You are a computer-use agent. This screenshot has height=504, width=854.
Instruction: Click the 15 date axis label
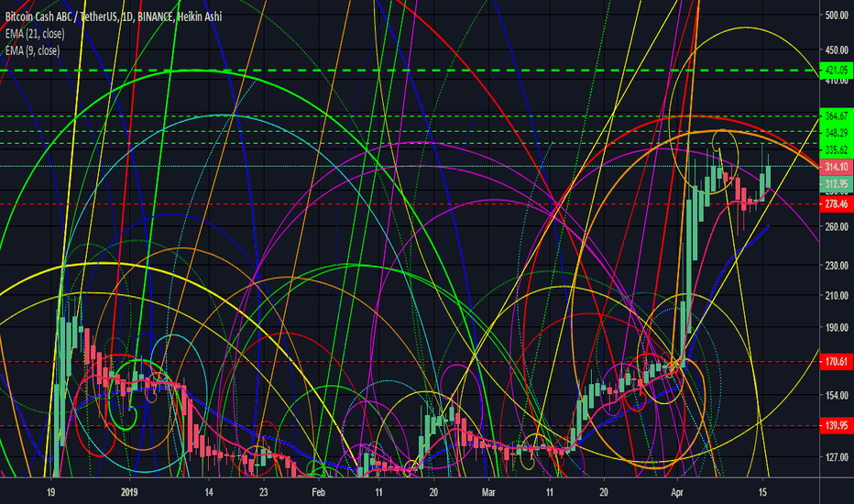click(x=762, y=492)
